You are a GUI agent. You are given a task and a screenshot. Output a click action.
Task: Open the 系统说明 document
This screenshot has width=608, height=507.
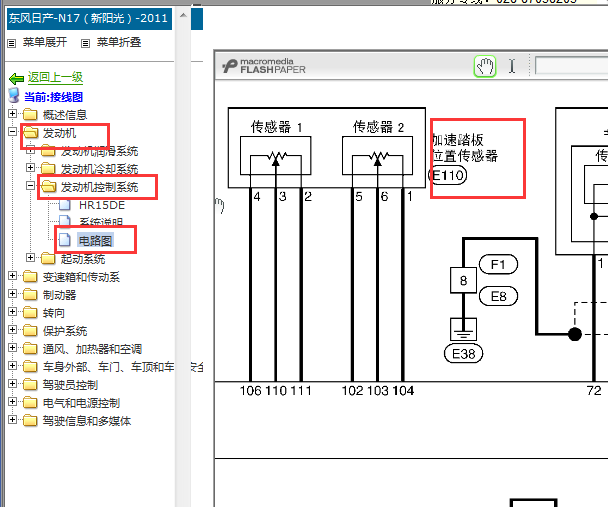pos(101,222)
